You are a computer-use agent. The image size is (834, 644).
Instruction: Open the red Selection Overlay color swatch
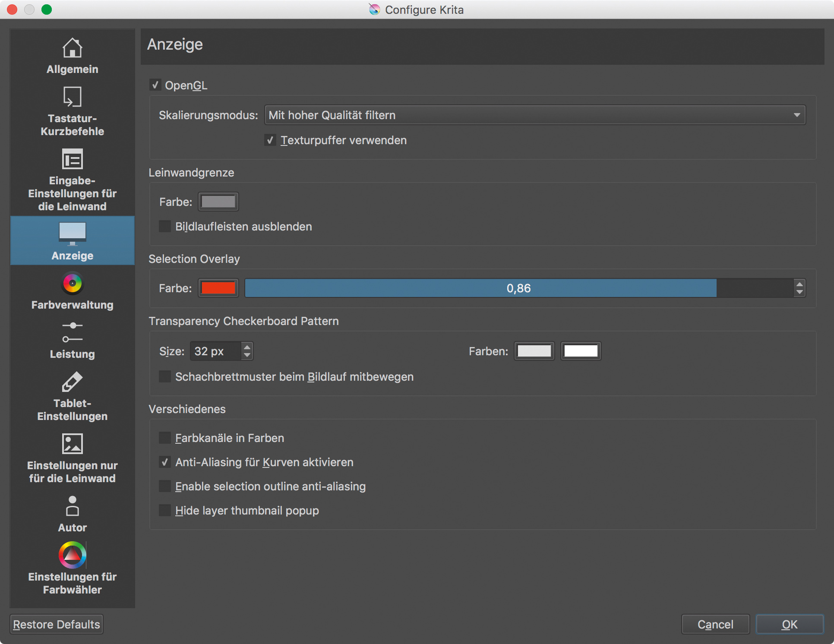[x=218, y=288]
